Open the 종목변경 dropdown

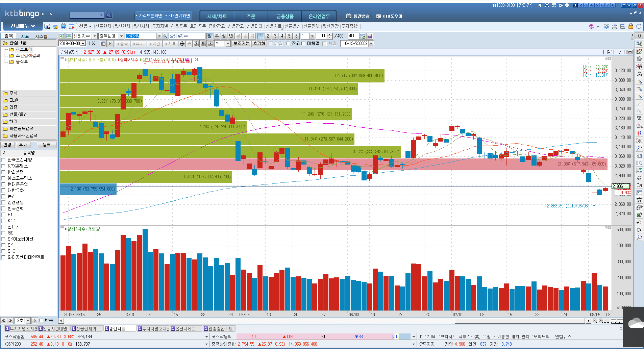click(x=121, y=36)
